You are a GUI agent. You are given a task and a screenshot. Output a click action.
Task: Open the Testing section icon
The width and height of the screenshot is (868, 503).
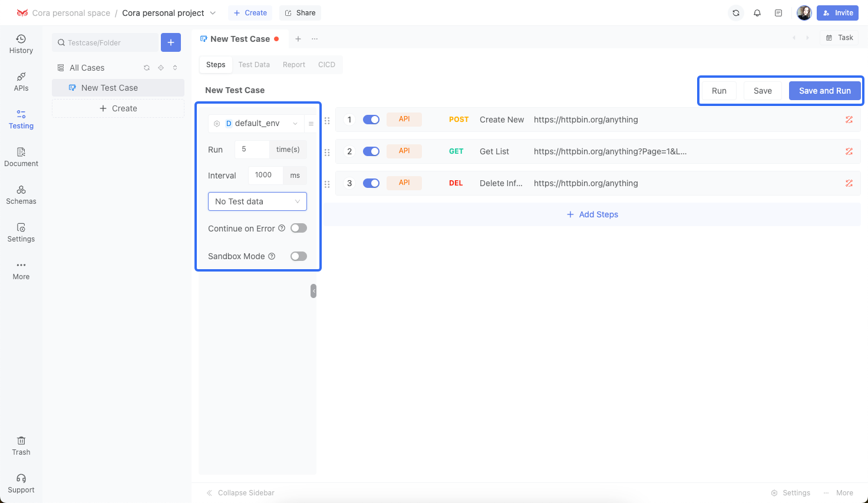(x=21, y=114)
